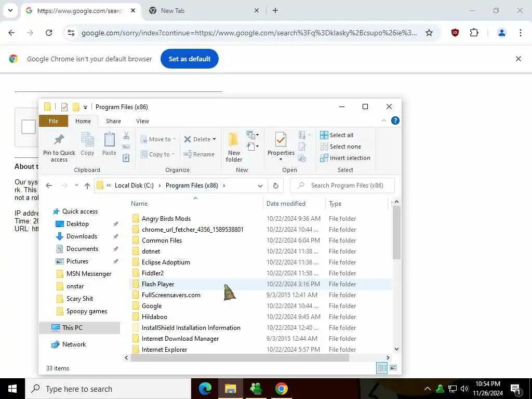Screen dimensions: 532x399
Task: Open Quick Access Toolbar customize dropdown
Action: (86, 107)
